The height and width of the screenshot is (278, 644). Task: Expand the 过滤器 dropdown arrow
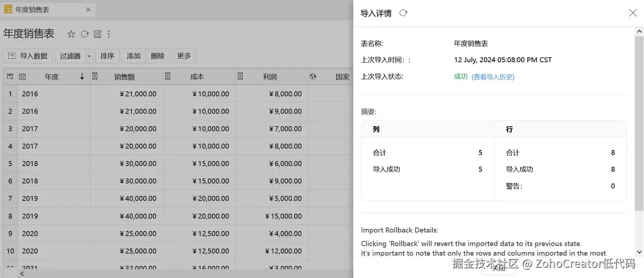(x=89, y=56)
